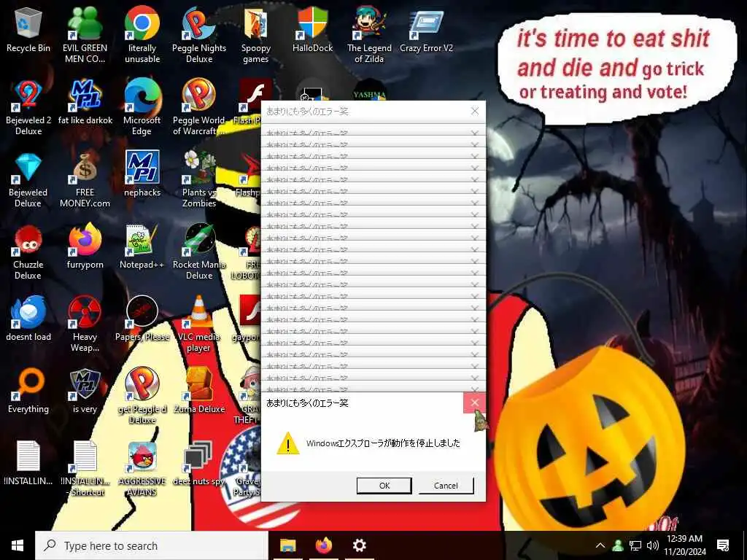Image resolution: width=747 pixels, height=560 pixels.
Task: Select the Notepad++ desktop icon
Action: tap(142, 246)
